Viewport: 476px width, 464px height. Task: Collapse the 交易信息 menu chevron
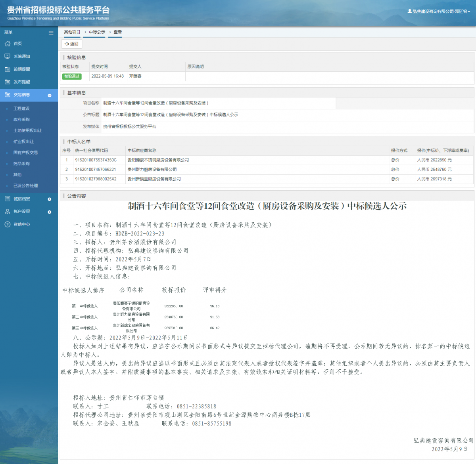[x=50, y=95]
